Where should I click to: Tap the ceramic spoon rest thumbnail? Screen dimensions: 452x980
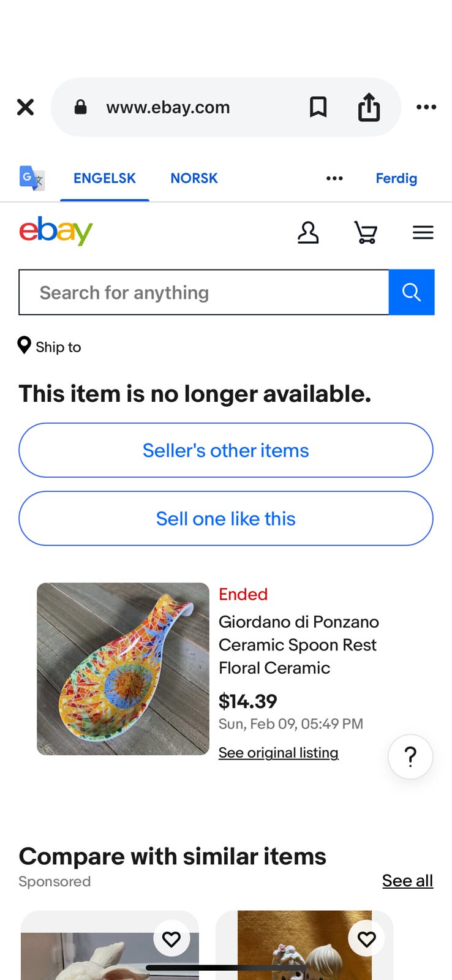pos(123,669)
